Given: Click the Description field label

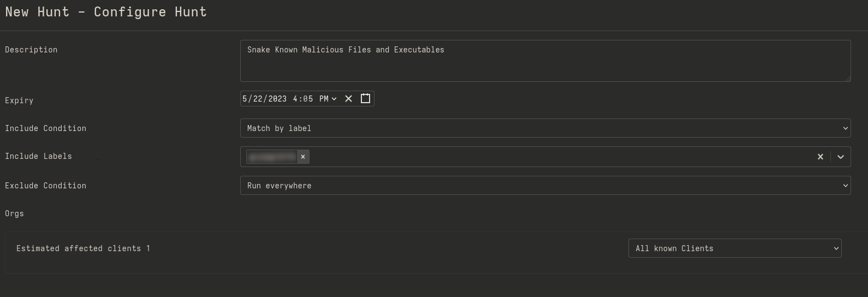Looking at the screenshot, I should coord(31,50).
